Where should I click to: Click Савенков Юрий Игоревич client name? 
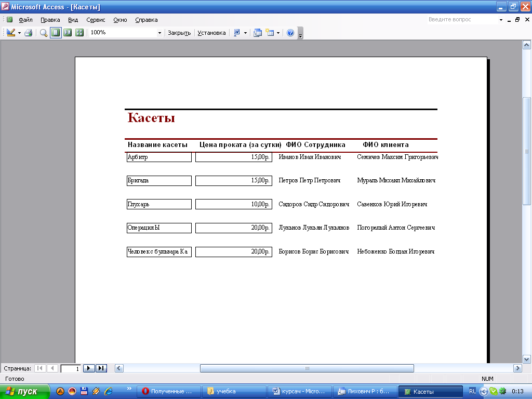point(392,204)
